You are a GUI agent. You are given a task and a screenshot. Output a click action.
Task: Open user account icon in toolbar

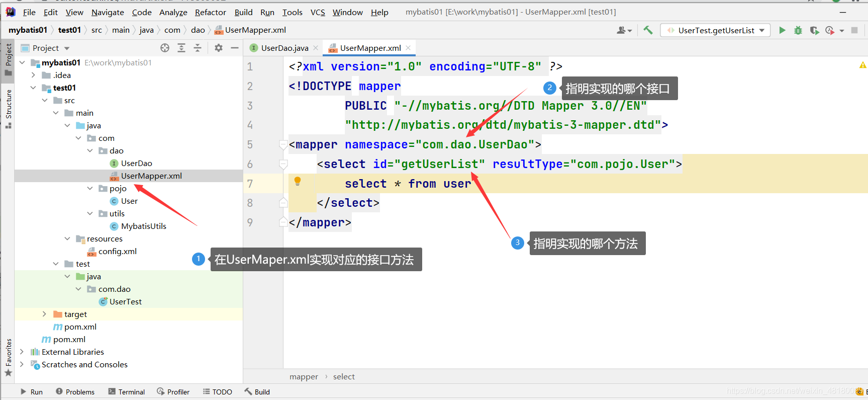[624, 30]
